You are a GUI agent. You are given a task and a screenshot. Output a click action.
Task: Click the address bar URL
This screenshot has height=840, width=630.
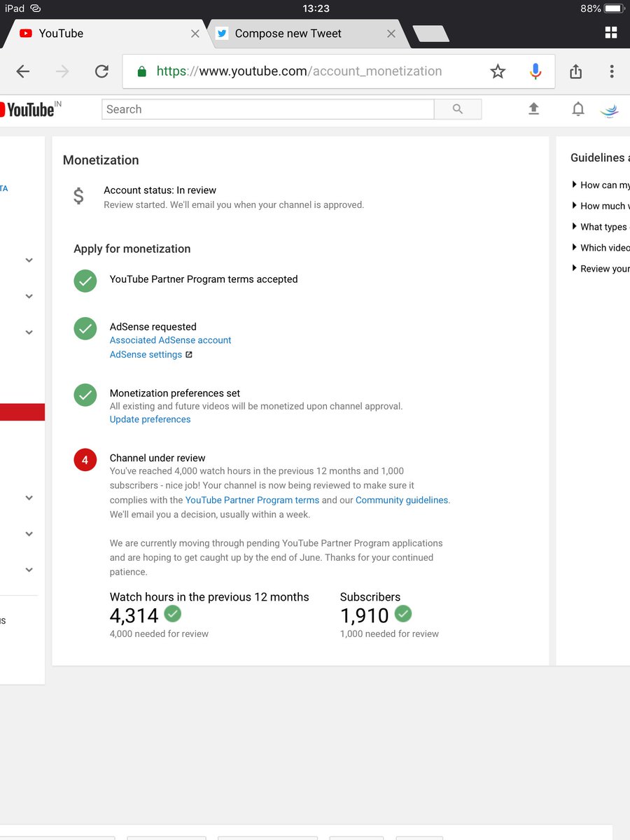click(x=299, y=71)
